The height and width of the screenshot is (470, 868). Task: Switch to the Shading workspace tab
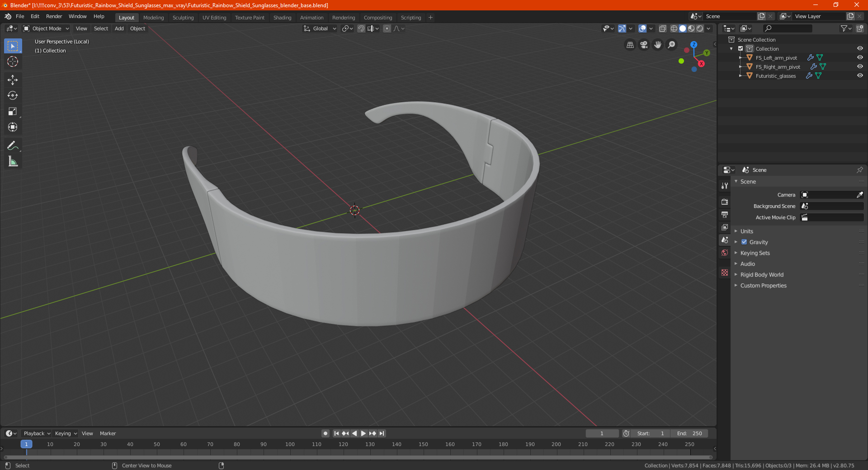click(x=282, y=18)
